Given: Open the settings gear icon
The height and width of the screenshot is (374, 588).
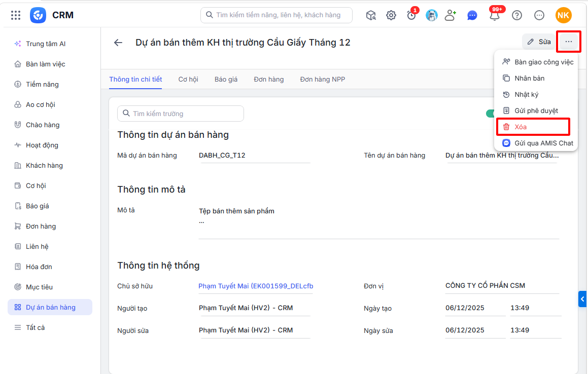Looking at the screenshot, I should pyautogui.click(x=391, y=15).
